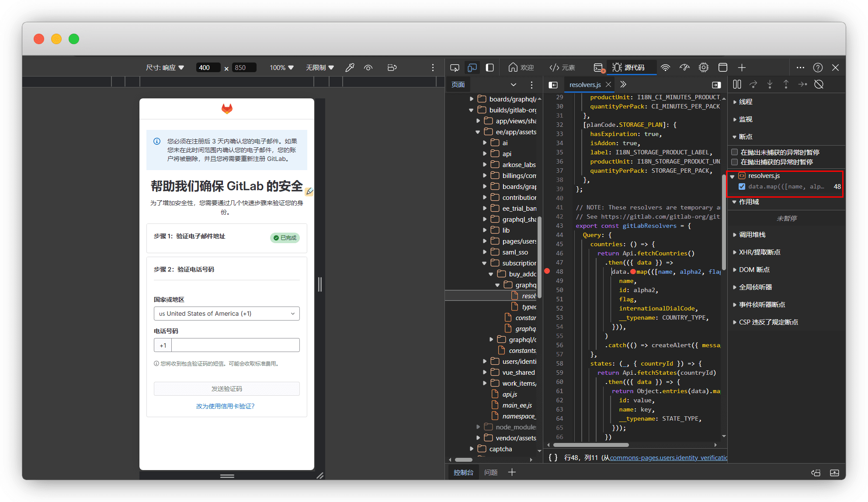The width and height of the screenshot is (868, 502).
Task: Uncheck the data.map breakpoint at line 48
Action: (742, 187)
